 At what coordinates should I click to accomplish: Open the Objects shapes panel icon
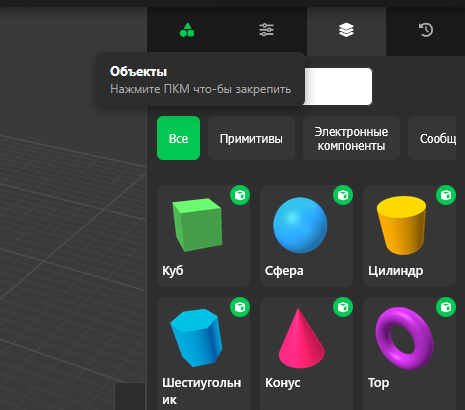[187, 30]
